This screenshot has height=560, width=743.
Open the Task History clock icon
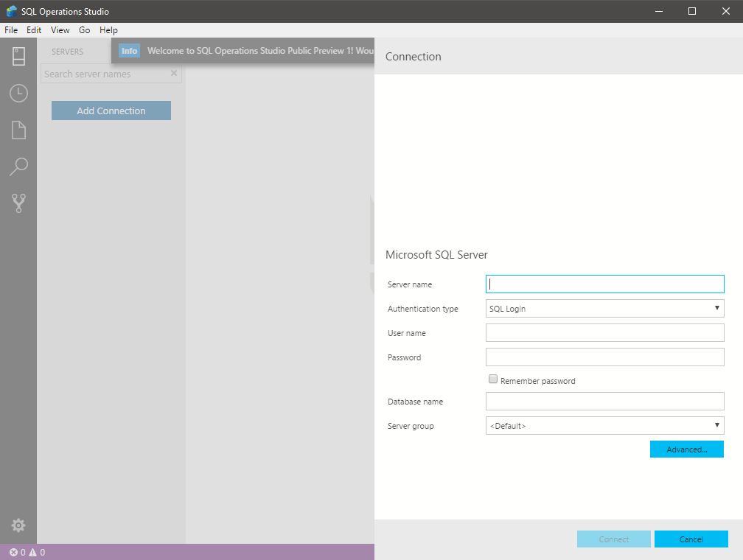18,94
